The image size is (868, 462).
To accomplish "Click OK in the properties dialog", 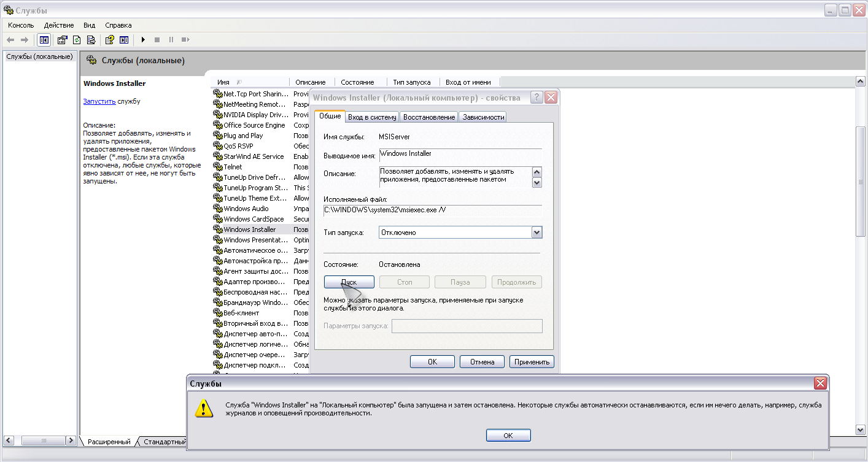I will (432, 362).
